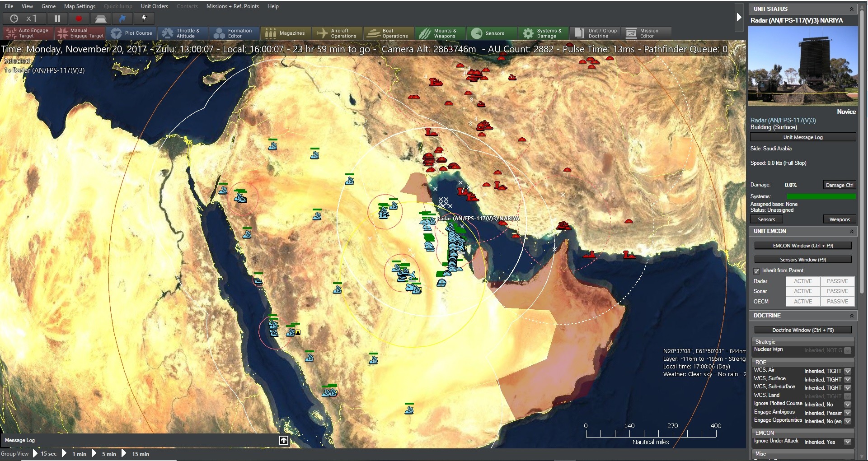
Task: Set Radar emissions to PASSIVE
Action: tap(837, 281)
